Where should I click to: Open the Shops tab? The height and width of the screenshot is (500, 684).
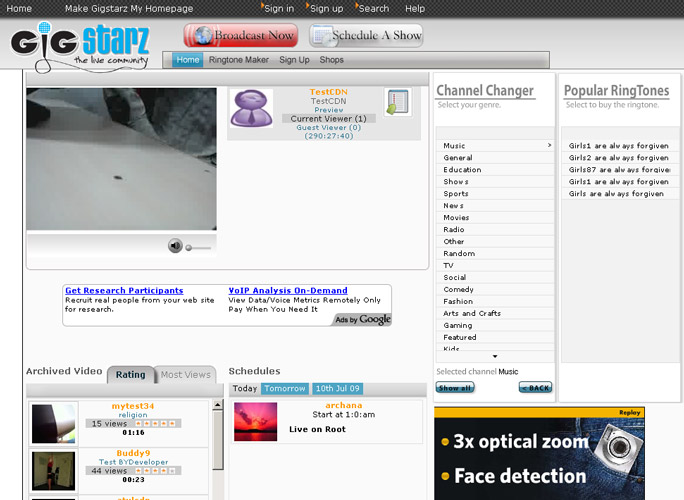tap(332, 60)
